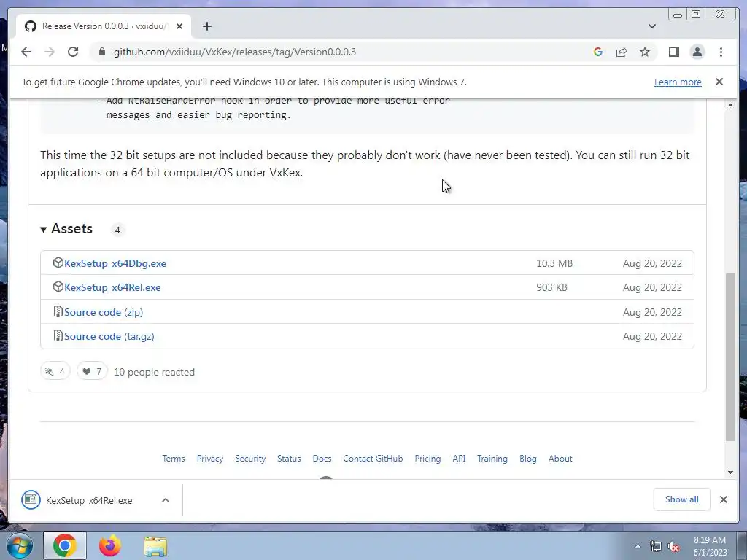Viewport: 747px width, 560px height.
Task: Click the hooray reaction with 4
Action: [55, 371]
